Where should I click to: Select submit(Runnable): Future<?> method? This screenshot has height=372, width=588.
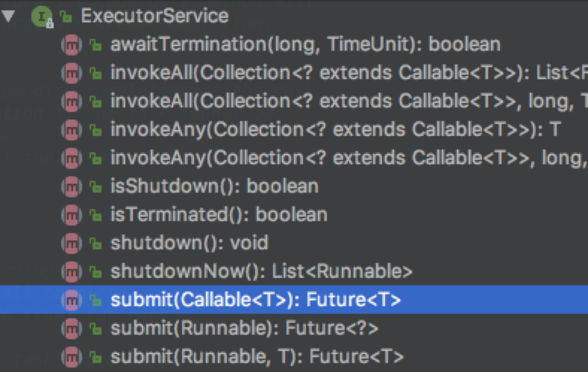(244, 328)
